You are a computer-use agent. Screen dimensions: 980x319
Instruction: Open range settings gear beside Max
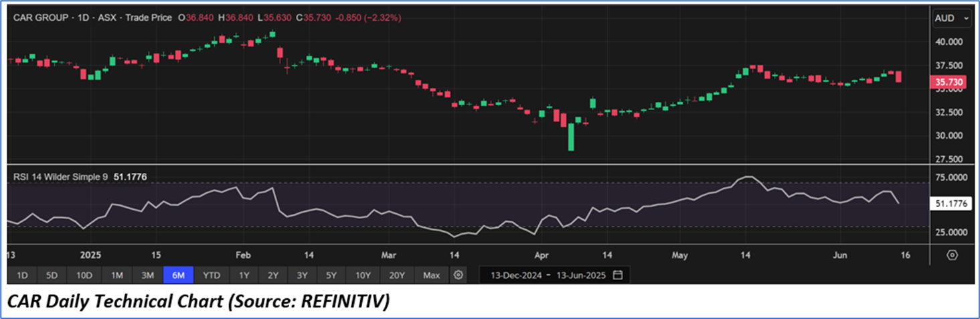458,275
